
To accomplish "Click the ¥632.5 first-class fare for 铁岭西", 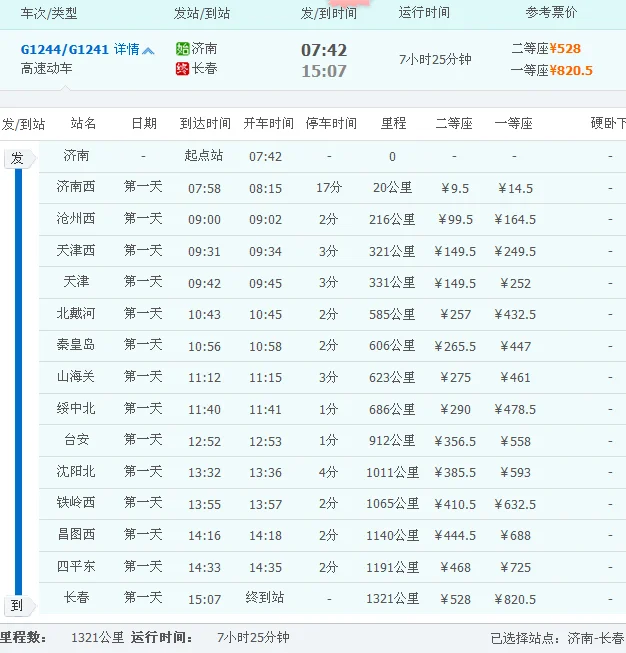I will [515, 504].
